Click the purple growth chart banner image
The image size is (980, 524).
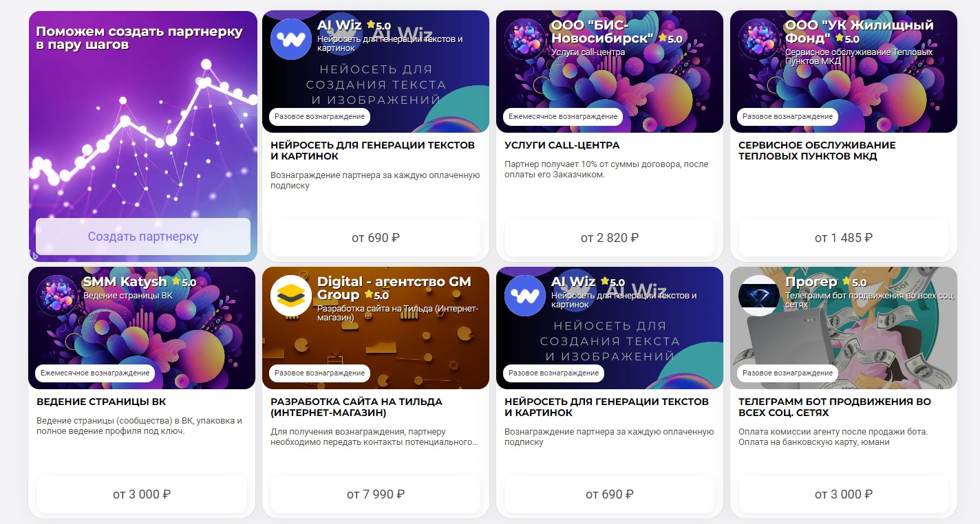pos(143,136)
